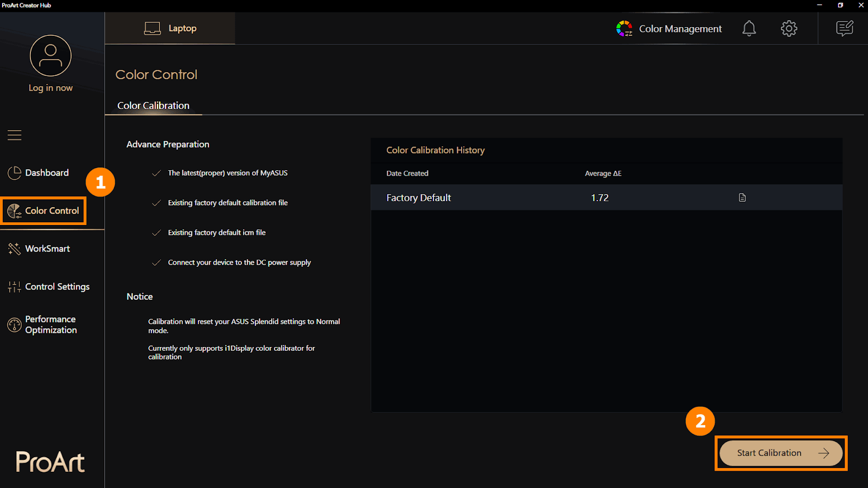Click the user profile avatar icon
This screenshot has height=488, width=868.
pos(50,55)
